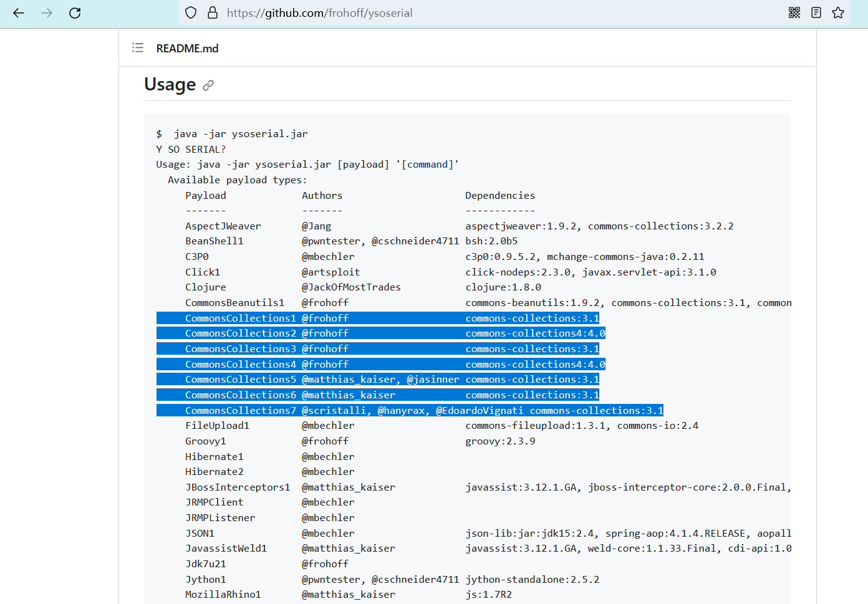Image resolution: width=868 pixels, height=604 pixels.
Task: Click the Dependencies column header
Action: tap(499, 196)
